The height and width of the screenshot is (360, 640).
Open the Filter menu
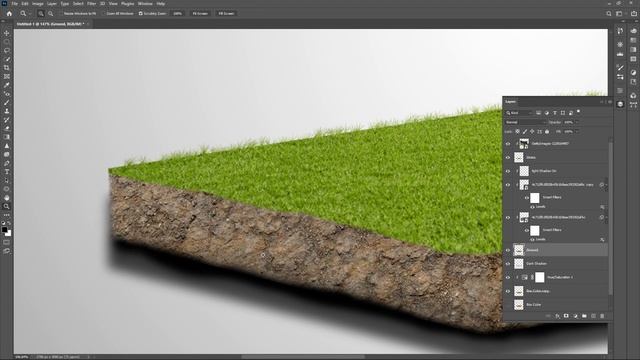pyautogui.click(x=91, y=4)
